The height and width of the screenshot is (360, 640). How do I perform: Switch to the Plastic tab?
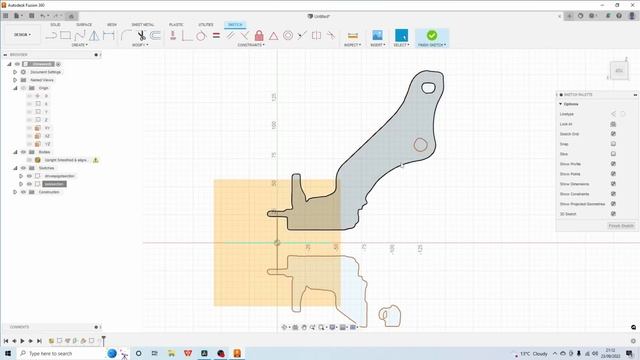pyautogui.click(x=176, y=25)
